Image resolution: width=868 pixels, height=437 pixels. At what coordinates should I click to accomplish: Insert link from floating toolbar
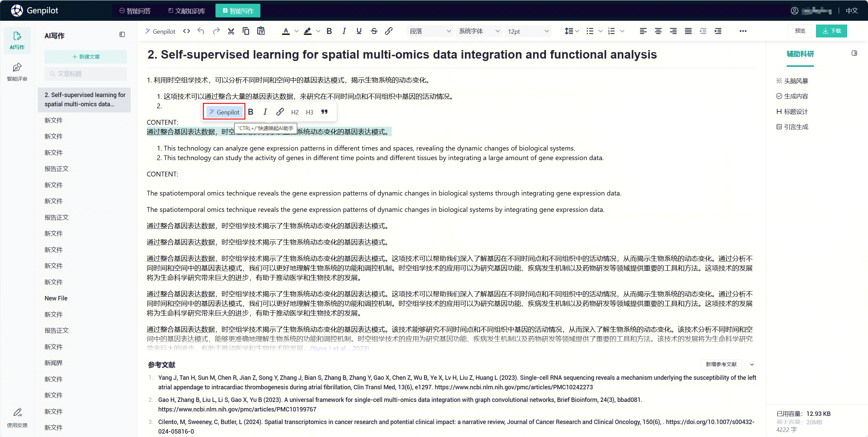(280, 112)
